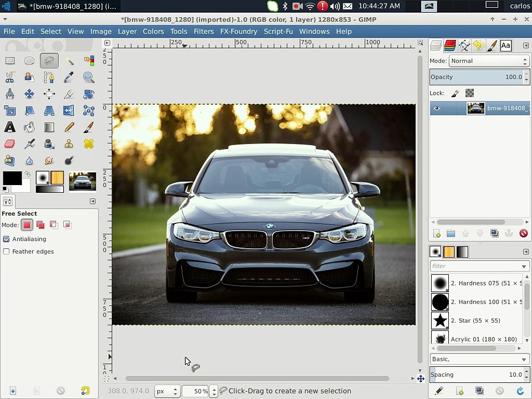532x399 pixels.
Task: Select the Scale tool
Action: tap(10, 111)
